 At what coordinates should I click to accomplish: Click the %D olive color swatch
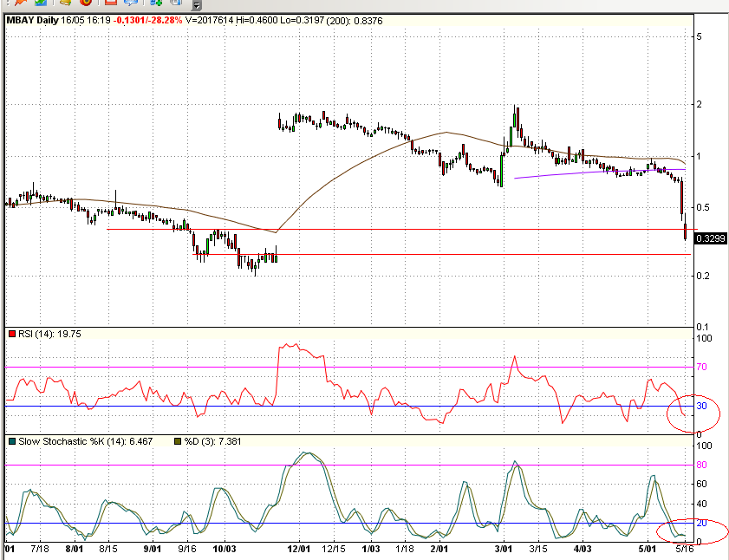[x=179, y=440]
